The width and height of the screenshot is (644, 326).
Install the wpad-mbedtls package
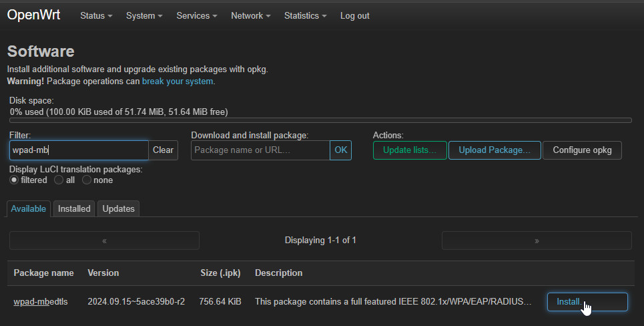[x=587, y=302]
